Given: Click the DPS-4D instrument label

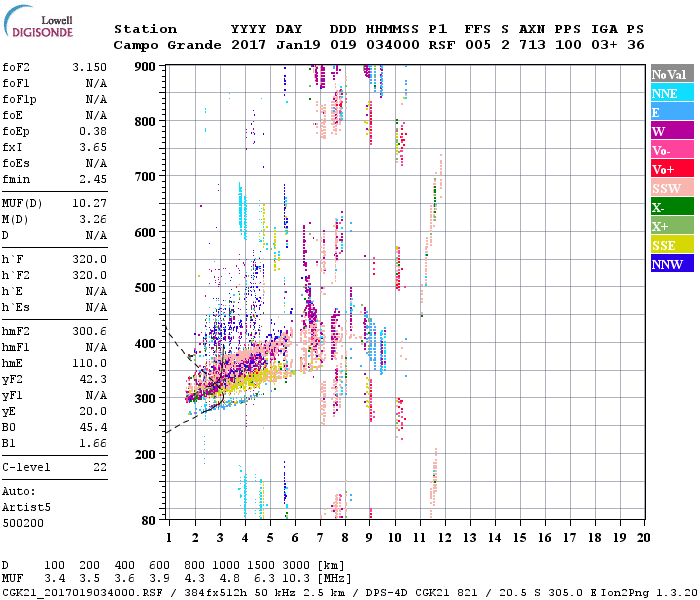Looking at the screenshot, I should tap(387, 592).
